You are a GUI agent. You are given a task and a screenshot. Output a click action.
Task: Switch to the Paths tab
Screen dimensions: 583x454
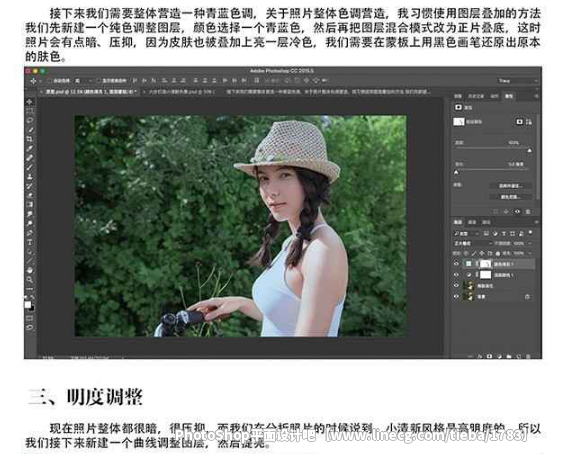(x=486, y=222)
